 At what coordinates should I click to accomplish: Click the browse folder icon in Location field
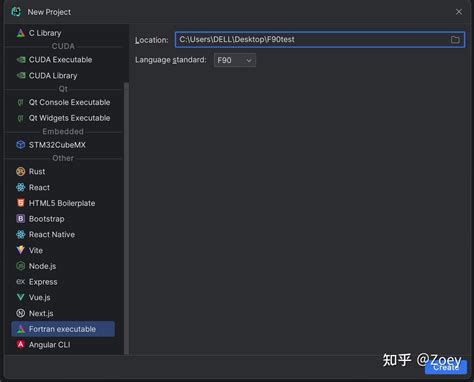pyautogui.click(x=455, y=40)
